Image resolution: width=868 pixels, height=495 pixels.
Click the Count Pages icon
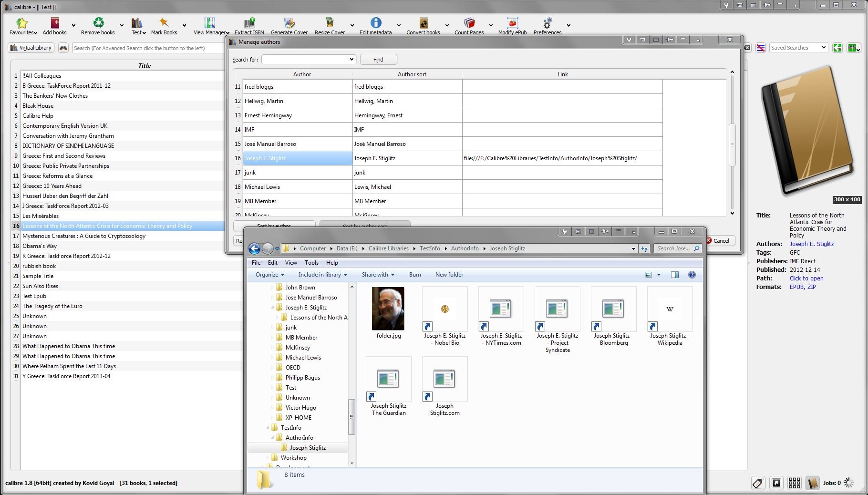pyautogui.click(x=469, y=23)
